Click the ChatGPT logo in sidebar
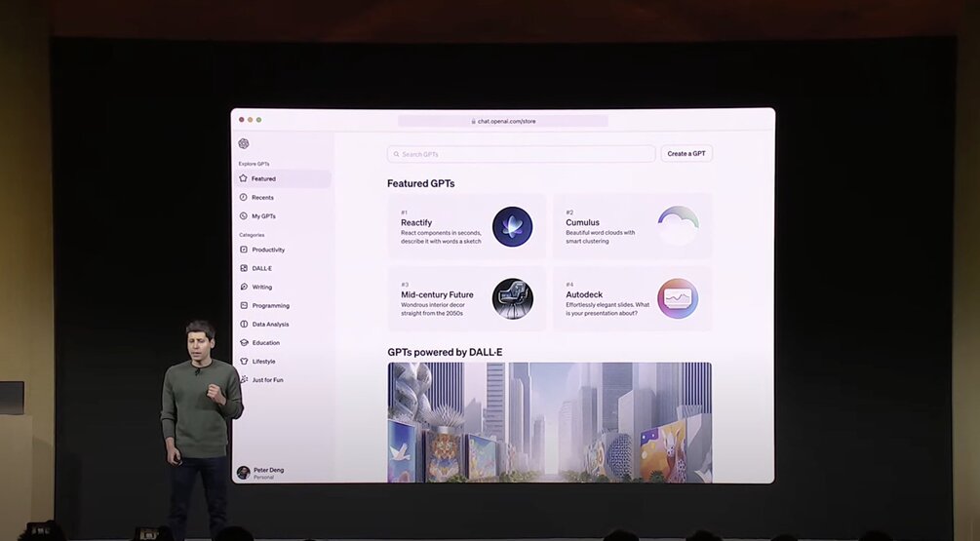 point(244,143)
